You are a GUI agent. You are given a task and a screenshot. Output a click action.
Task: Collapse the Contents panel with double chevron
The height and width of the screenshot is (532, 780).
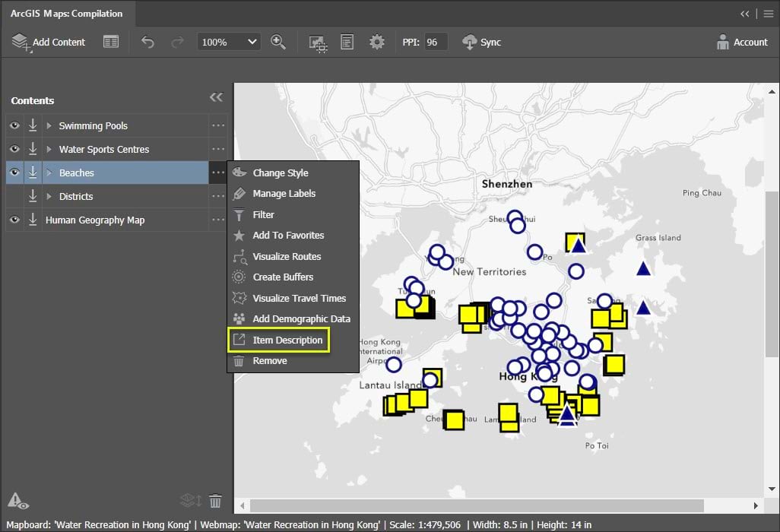[x=216, y=97]
